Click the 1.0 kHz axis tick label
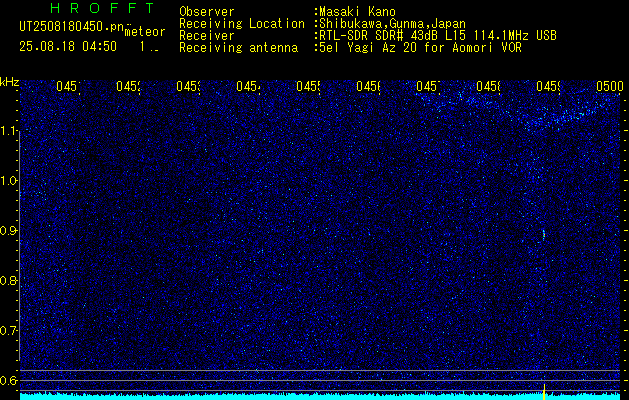The width and height of the screenshot is (629, 400). pos(9,181)
